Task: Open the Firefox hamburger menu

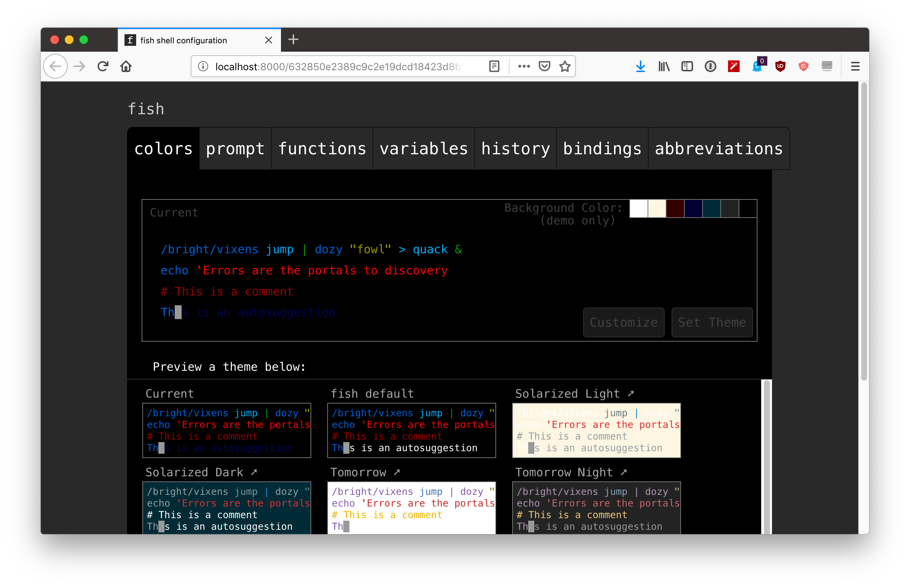Action: click(x=855, y=66)
